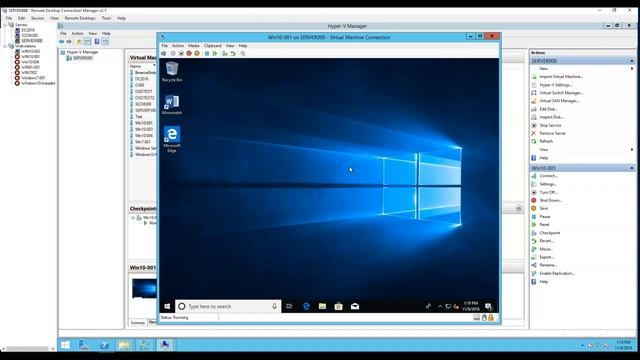Collapse Servers group in RDCMan tree
Viewport: 640px width, 360px height.
click(5, 25)
